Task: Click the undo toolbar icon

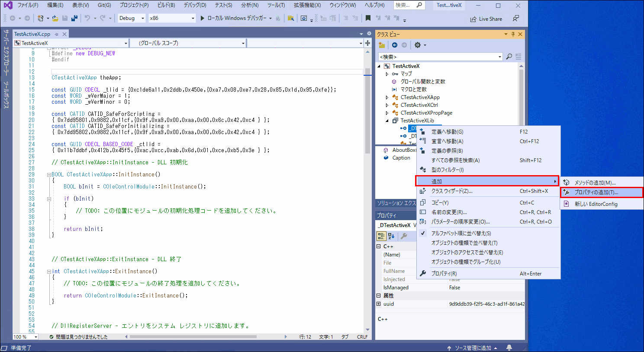Action: 87,18
